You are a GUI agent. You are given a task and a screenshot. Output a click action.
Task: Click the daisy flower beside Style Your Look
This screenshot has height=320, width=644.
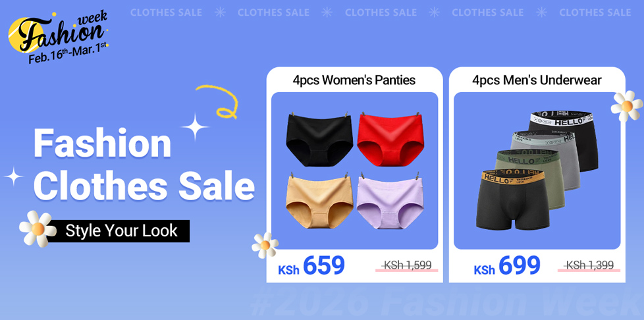coord(38,228)
